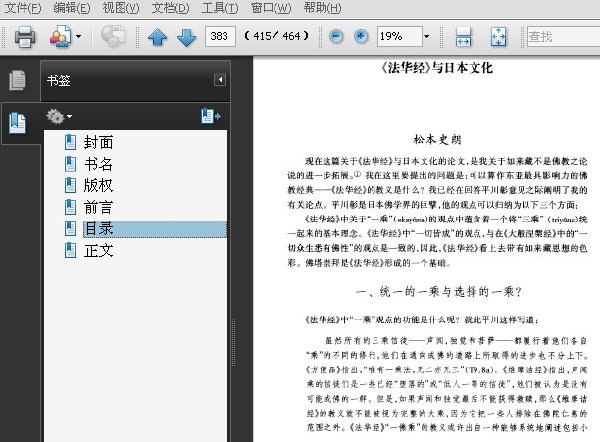
Task: Zoom out with the minus button
Action: [x=336, y=36]
